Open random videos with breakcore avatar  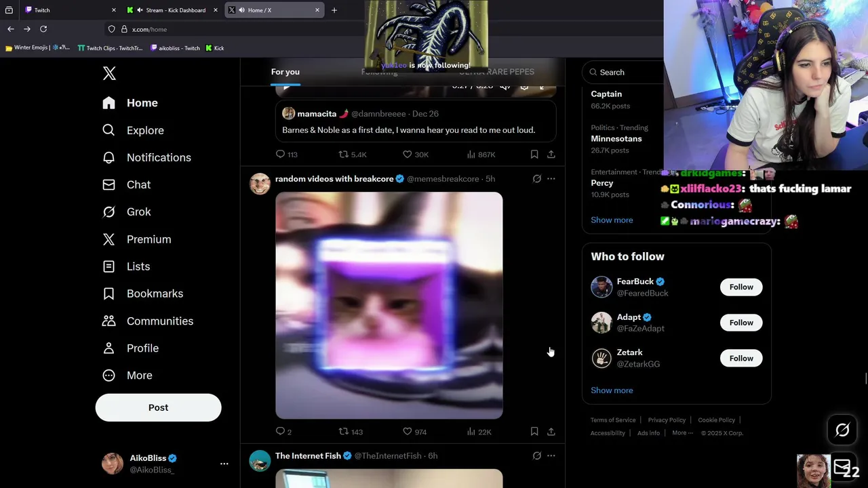[260, 184]
